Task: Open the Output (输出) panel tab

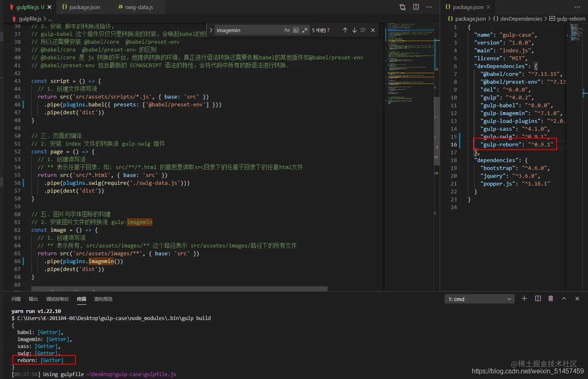Action: click(x=33, y=299)
